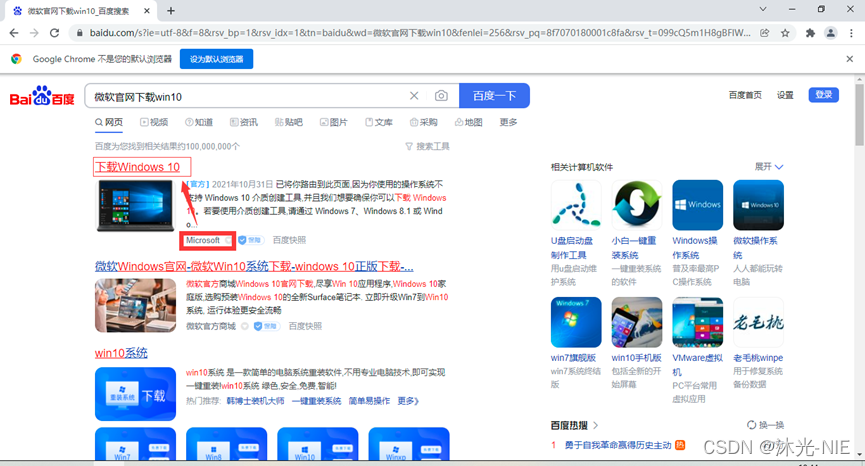
Task: Open the Chrome profile avatar icon
Action: pyautogui.click(x=830, y=33)
